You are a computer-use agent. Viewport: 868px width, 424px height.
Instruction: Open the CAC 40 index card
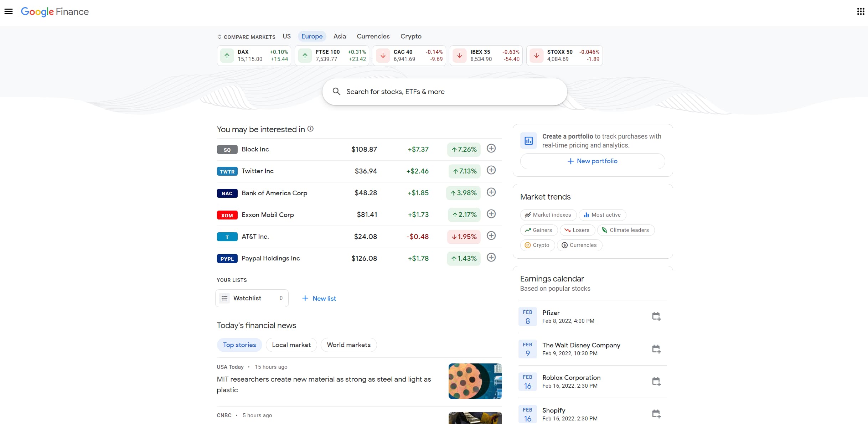[x=409, y=56]
